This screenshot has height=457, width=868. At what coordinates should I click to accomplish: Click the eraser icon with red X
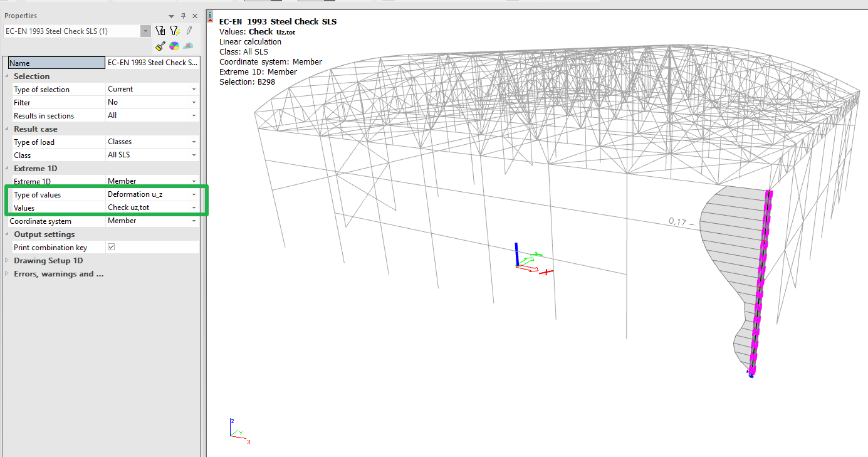188,46
